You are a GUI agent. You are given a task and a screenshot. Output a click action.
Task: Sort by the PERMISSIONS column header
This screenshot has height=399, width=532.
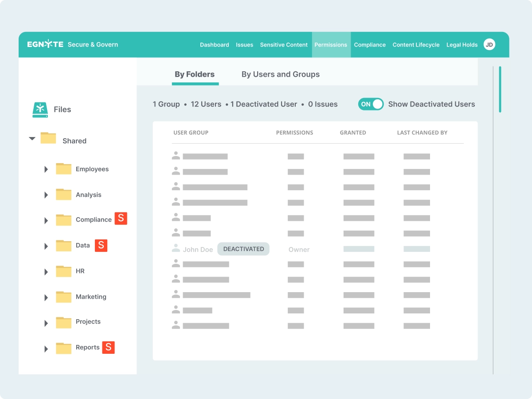click(294, 133)
